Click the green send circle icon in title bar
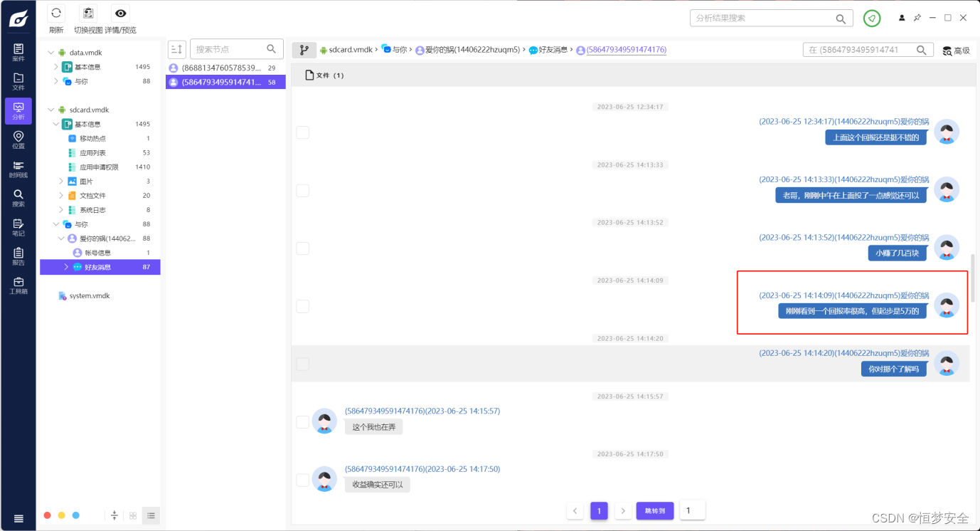Viewport: 980px width, 531px height. 872,19
